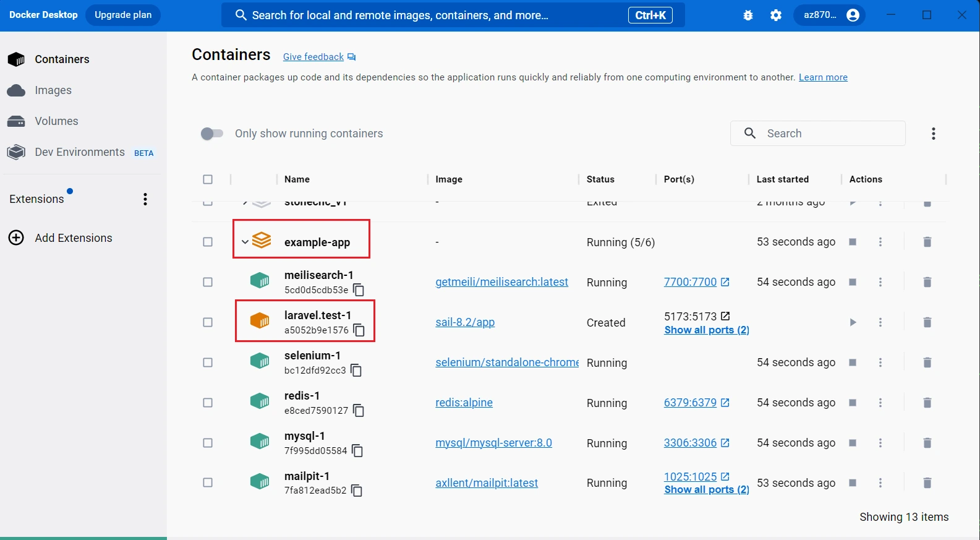Check the selenium-1 row checkbox

(x=208, y=362)
